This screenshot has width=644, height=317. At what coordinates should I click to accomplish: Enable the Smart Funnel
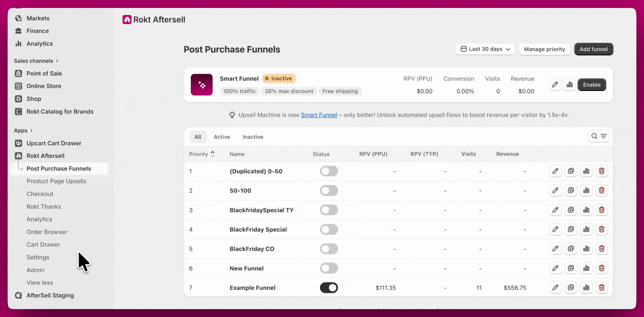592,85
